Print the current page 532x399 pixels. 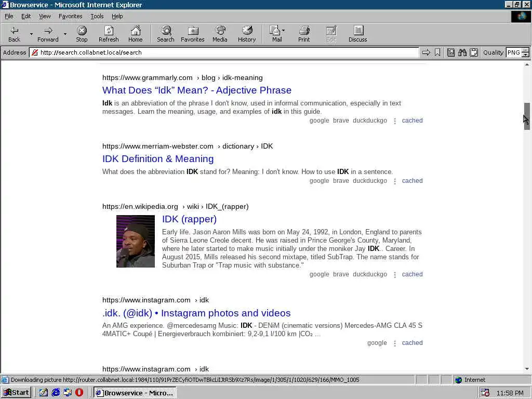[304, 34]
